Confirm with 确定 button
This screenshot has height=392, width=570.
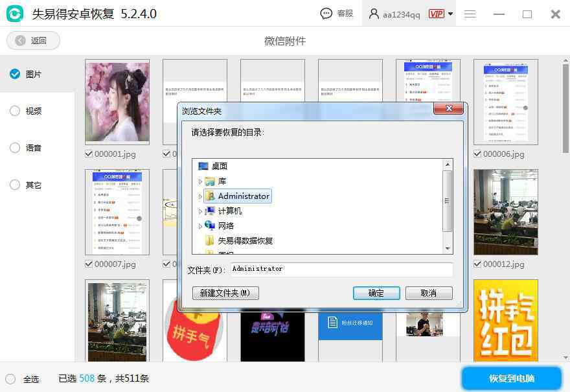tap(376, 293)
